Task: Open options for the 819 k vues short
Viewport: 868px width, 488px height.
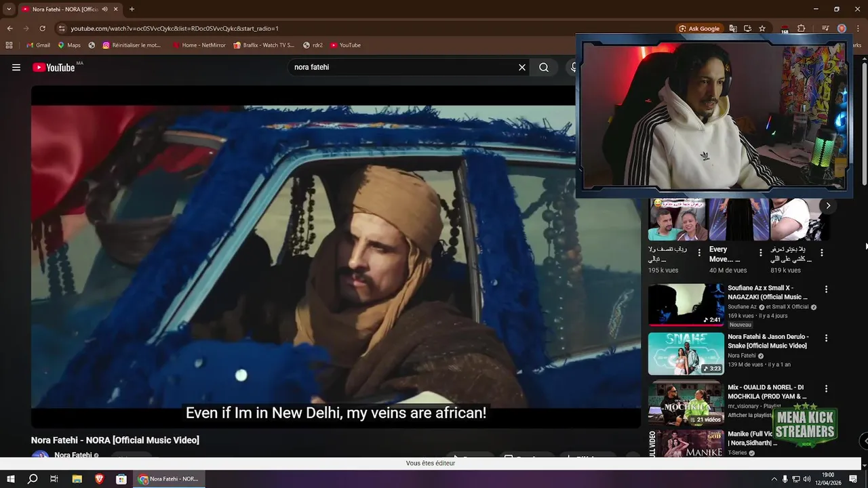Action: point(821,253)
